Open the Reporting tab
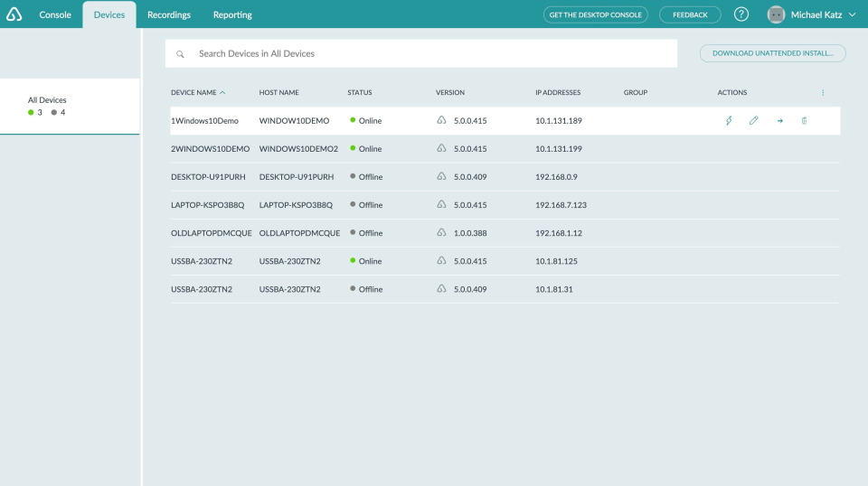Screen dimensions: 868x486 click(232, 15)
